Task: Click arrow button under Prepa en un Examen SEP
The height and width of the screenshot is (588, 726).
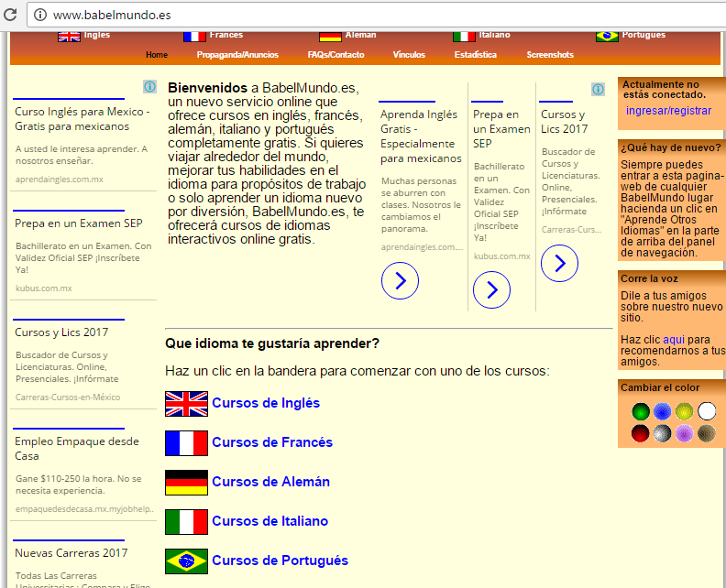Action: click(x=491, y=290)
